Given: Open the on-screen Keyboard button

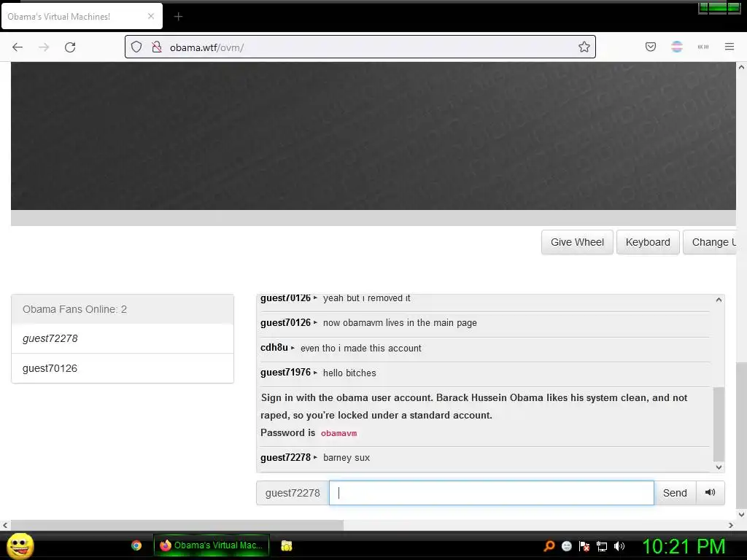Looking at the screenshot, I should click(x=648, y=242).
